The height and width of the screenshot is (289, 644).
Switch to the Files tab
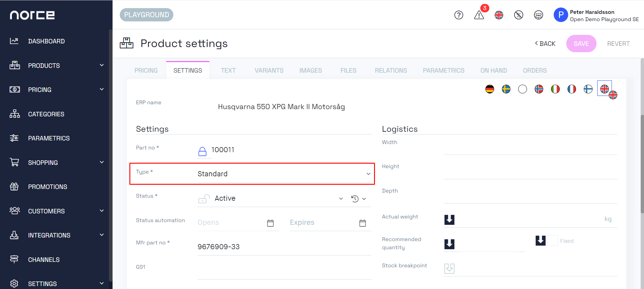tap(348, 70)
